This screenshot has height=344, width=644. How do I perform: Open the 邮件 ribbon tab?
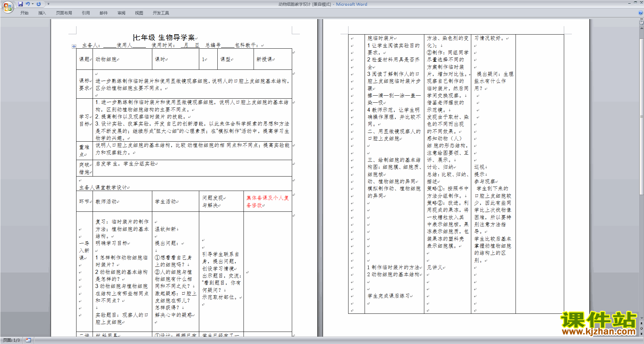[104, 13]
